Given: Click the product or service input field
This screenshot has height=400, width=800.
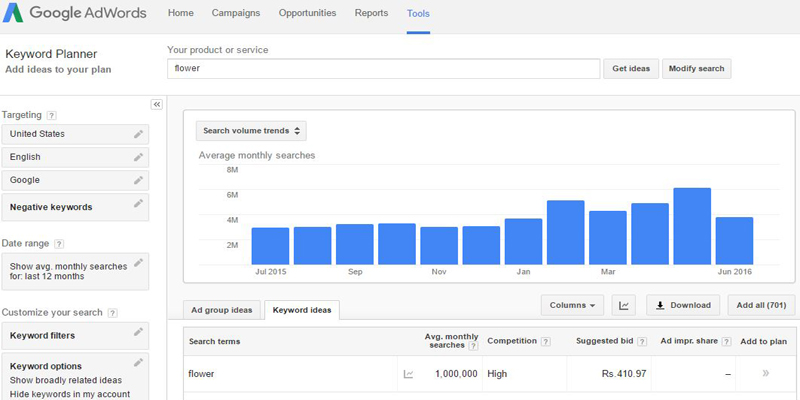Looking at the screenshot, I should (x=384, y=69).
